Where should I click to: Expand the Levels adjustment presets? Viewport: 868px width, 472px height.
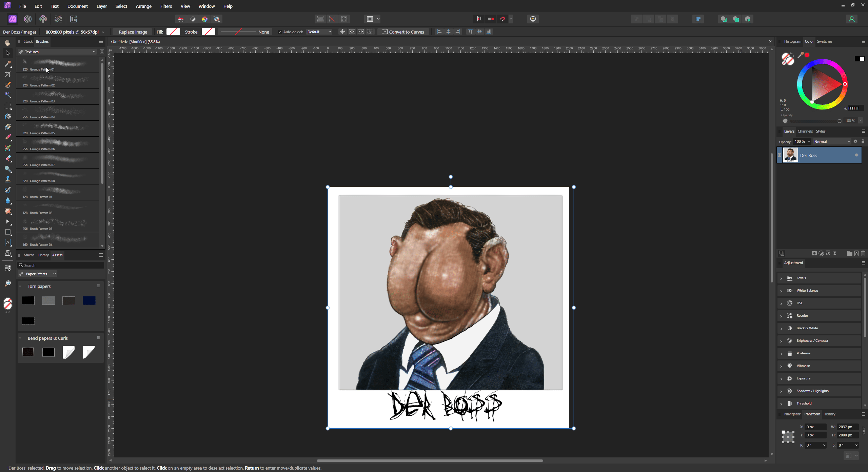click(x=781, y=278)
